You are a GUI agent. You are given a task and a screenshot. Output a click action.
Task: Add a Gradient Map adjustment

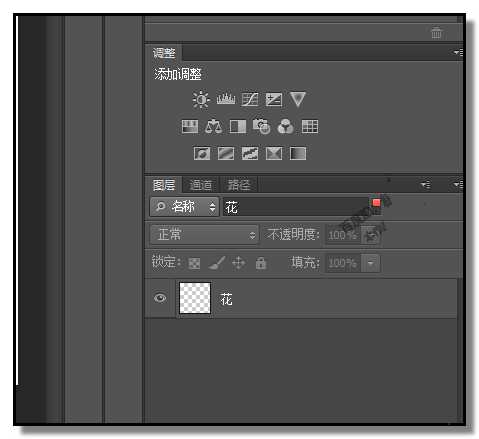pyautogui.click(x=298, y=154)
